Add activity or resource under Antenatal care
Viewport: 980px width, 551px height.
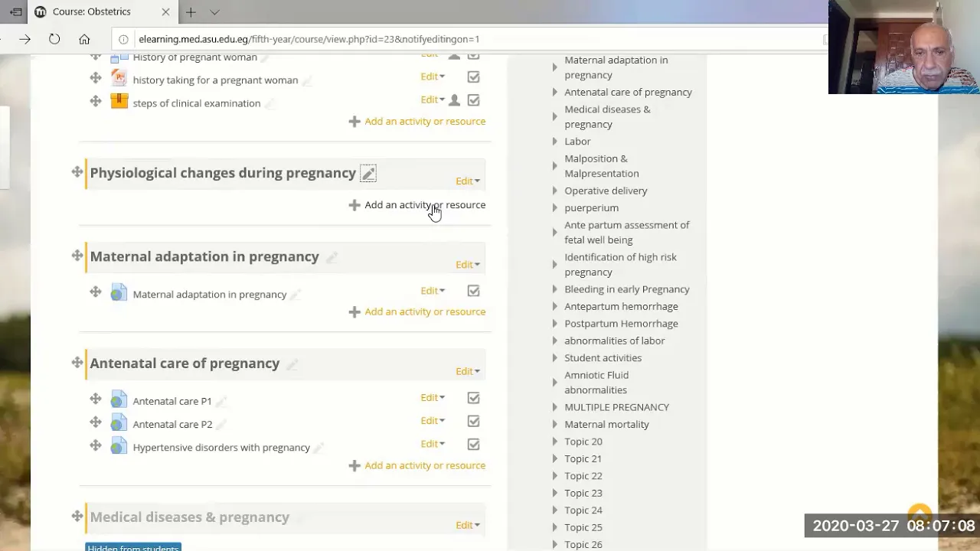pyautogui.click(x=417, y=465)
